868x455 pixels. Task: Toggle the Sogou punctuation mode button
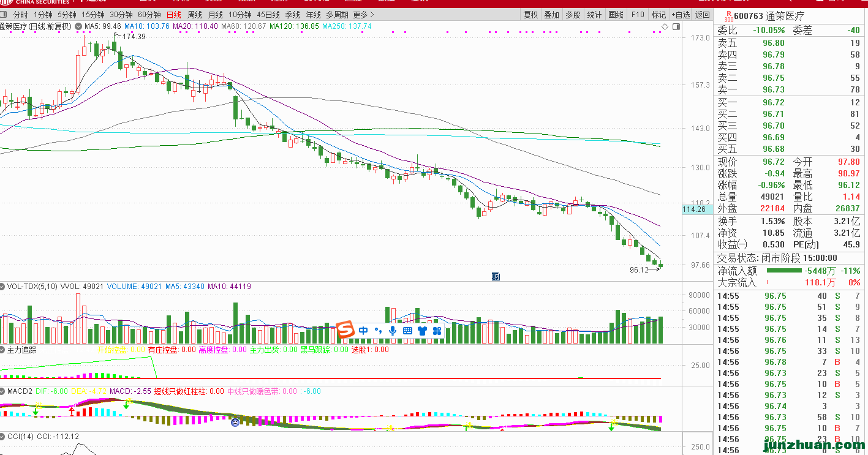(378, 331)
